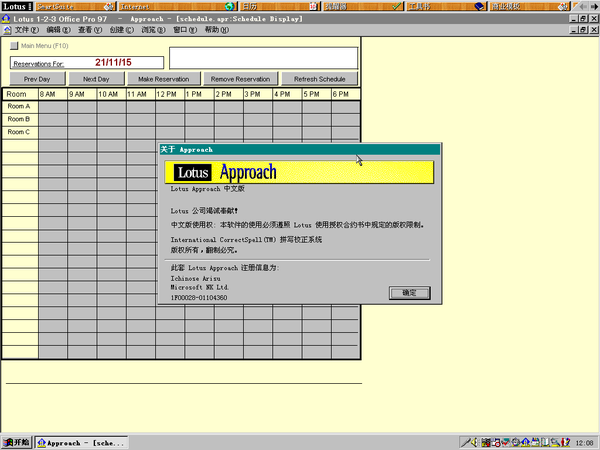Click the serial number 1F00028-01104360
600x450 pixels.
[x=199, y=298]
